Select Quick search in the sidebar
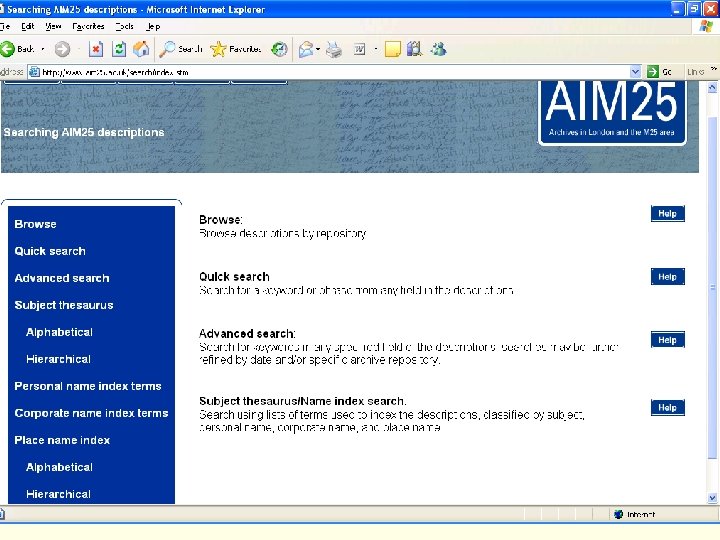 (x=50, y=251)
